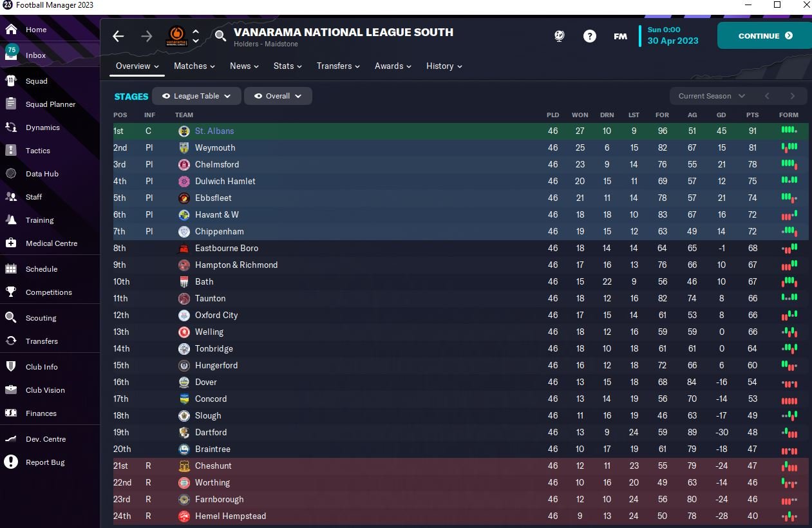
Task: Open the Overall filter dropdown
Action: (x=278, y=96)
